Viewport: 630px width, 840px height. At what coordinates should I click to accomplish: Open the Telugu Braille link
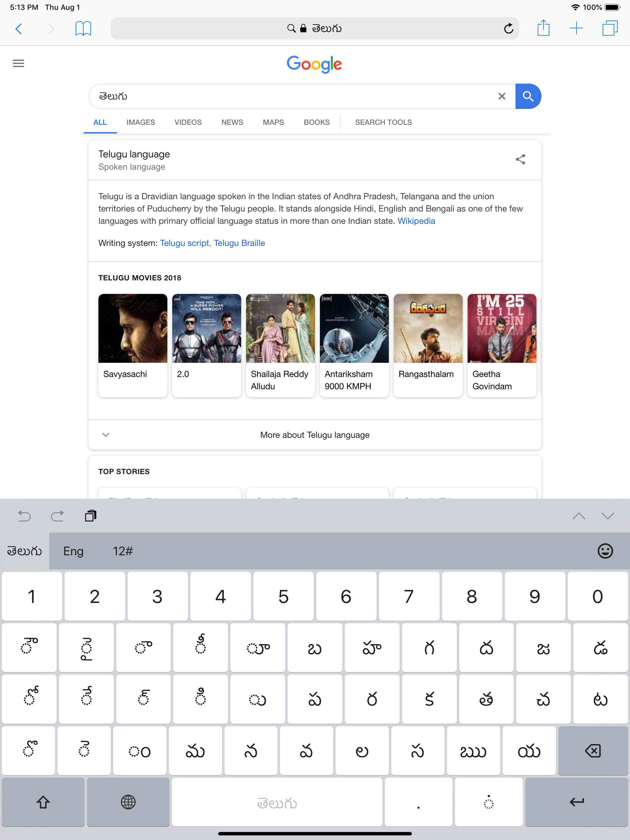pyautogui.click(x=239, y=243)
